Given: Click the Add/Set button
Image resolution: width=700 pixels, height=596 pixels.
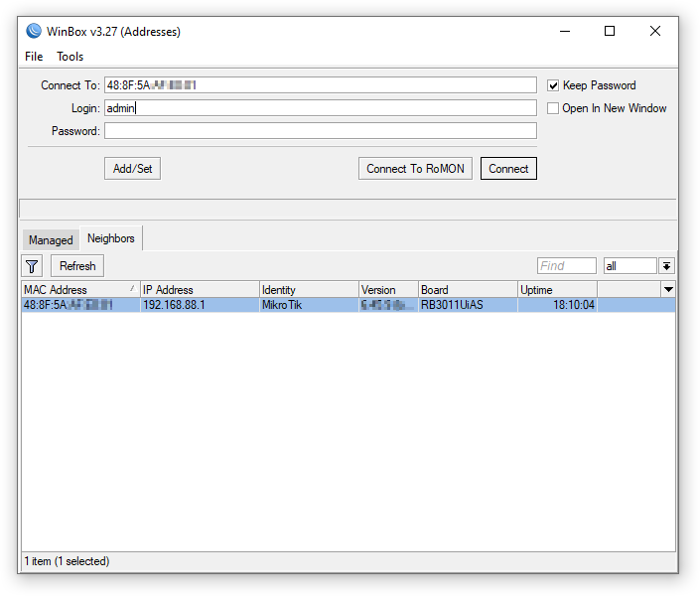Looking at the screenshot, I should [x=133, y=169].
